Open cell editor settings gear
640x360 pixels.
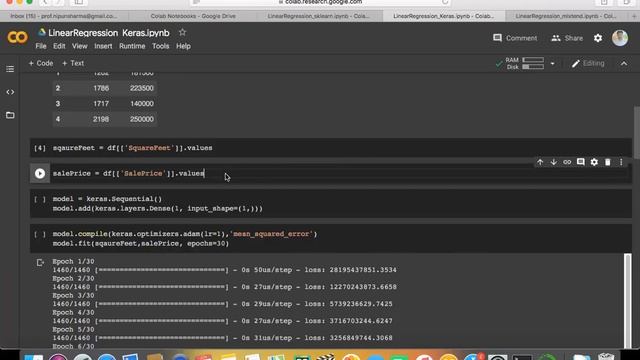(x=594, y=162)
